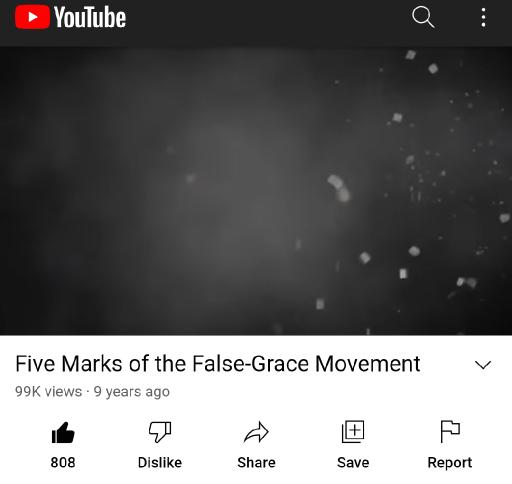This screenshot has width=512, height=484.
Task: Click the YouTube wordmark text
Action: tap(90, 17)
